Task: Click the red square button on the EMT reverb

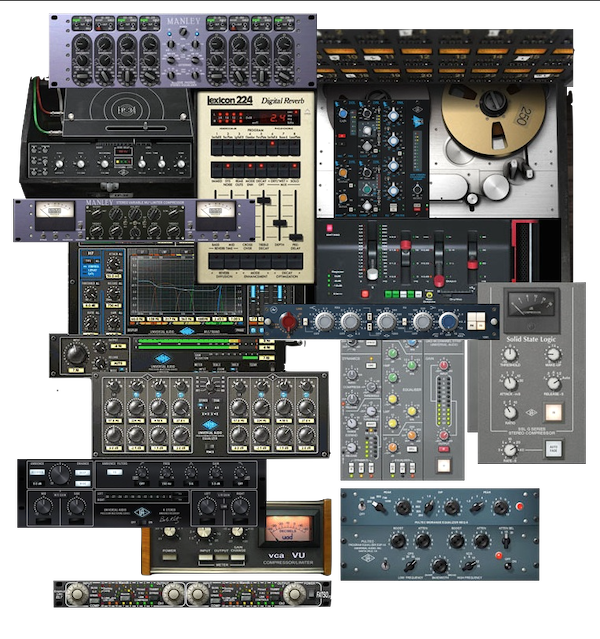Action: [x=365, y=293]
